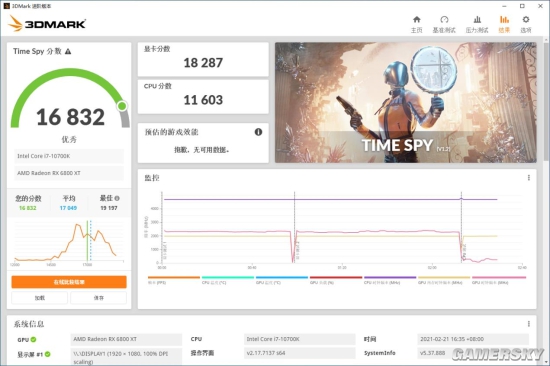Click the TIME SPY banner image
Viewport: 550px width, 366px height.
(x=405, y=102)
